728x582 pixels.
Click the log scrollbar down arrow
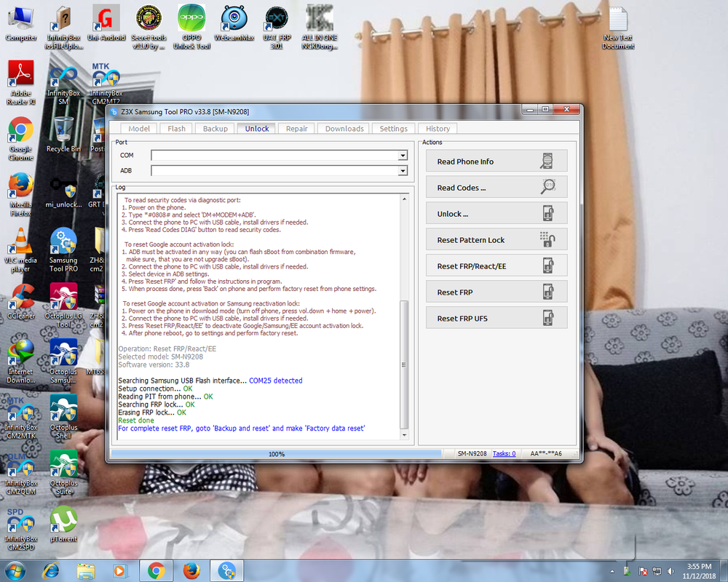pos(404,435)
